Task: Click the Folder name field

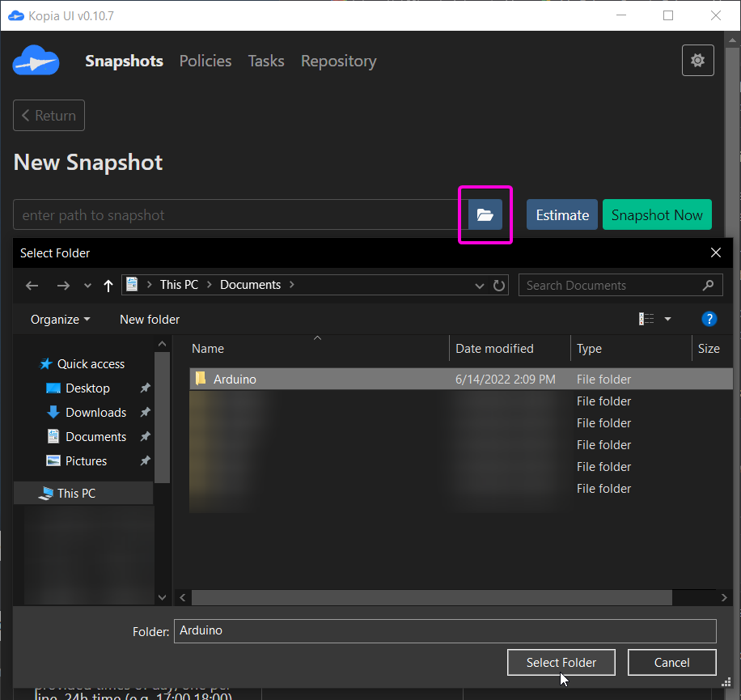Action: [x=445, y=631]
